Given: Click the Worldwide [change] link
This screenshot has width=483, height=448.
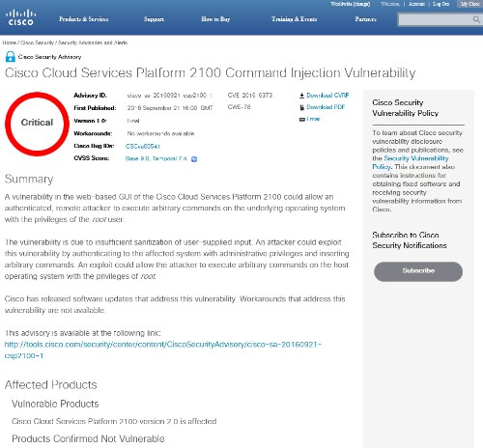Looking at the screenshot, I should [x=351, y=4].
